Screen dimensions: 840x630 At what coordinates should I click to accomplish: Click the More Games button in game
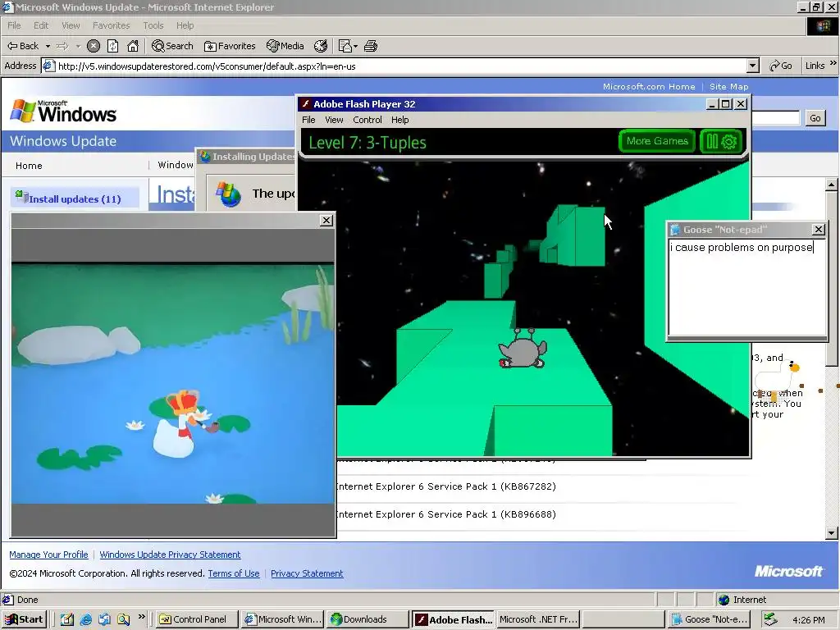coord(657,141)
